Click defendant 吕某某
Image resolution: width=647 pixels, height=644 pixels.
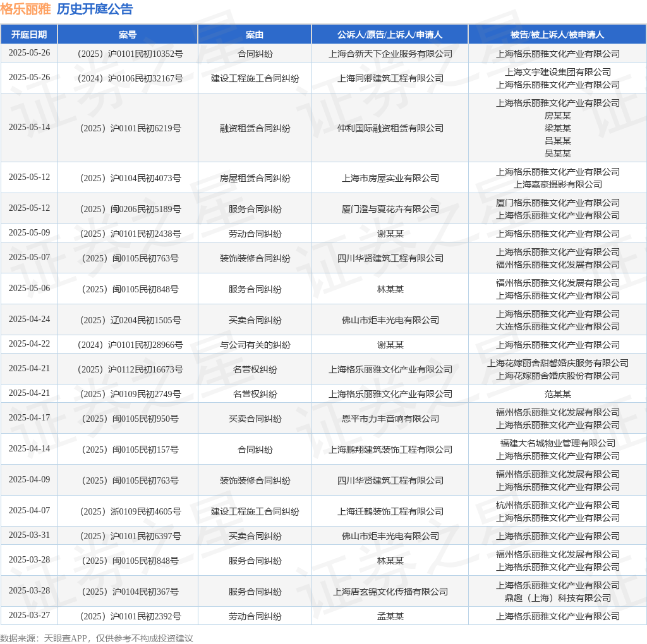pyautogui.click(x=558, y=141)
